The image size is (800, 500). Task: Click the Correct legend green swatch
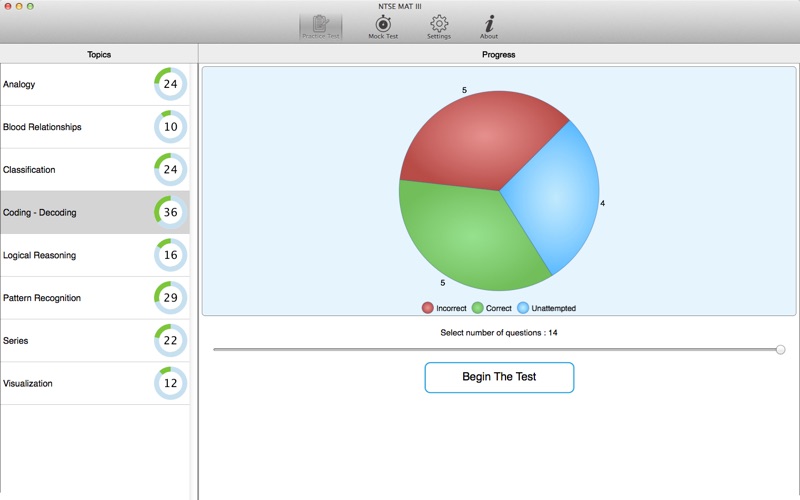pos(478,308)
